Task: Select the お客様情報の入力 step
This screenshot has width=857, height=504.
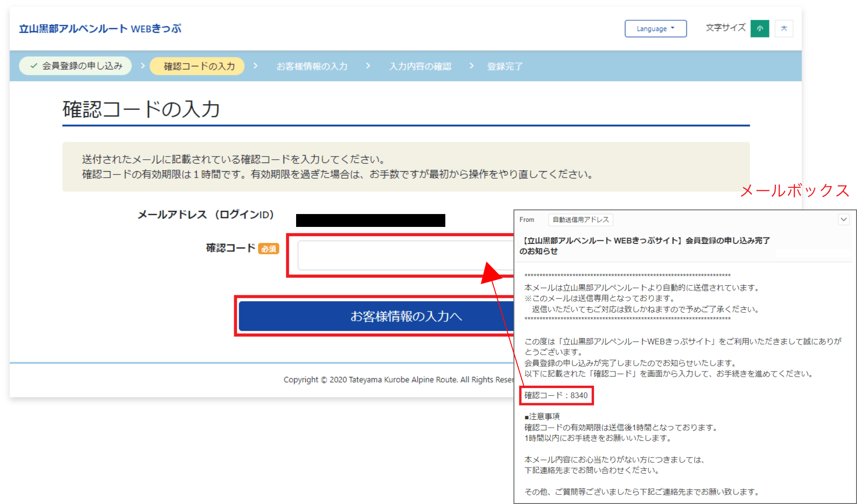Action: pos(312,66)
